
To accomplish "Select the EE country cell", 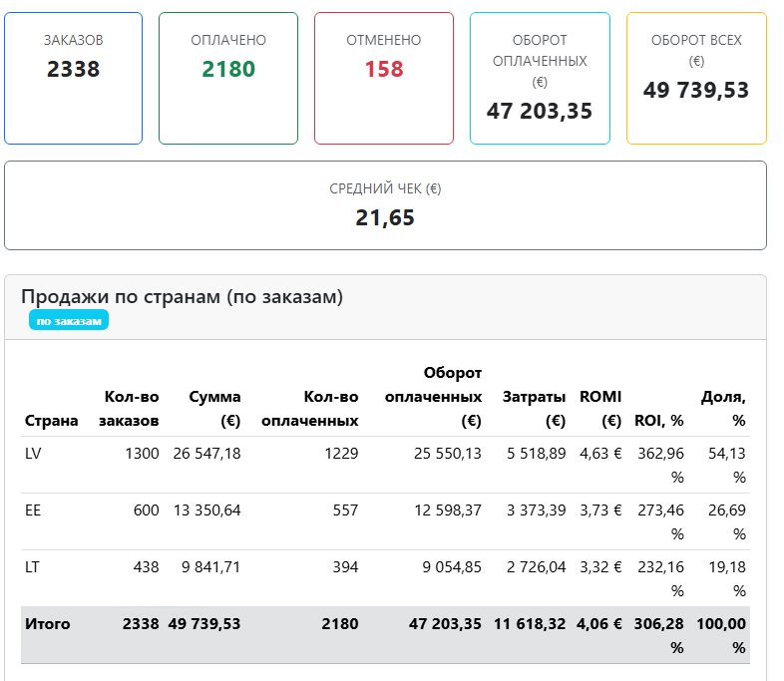I will tap(33, 511).
